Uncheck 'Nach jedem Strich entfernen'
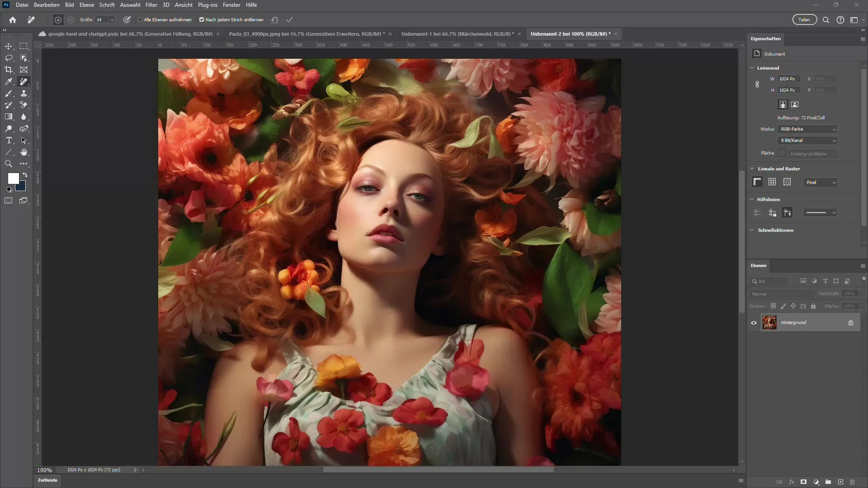 tap(202, 20)
